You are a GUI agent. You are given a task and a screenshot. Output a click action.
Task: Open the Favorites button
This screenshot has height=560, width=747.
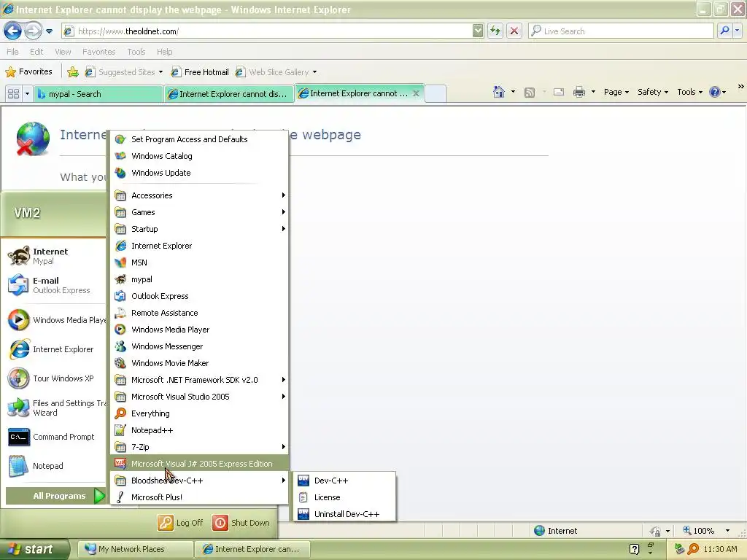coord(29,72)
